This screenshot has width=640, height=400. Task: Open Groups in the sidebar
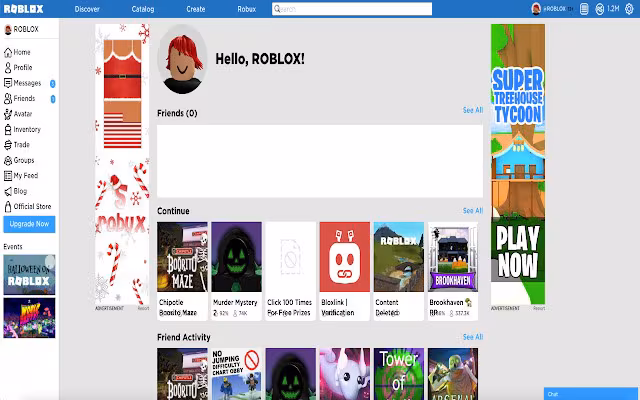coord(19,160)
